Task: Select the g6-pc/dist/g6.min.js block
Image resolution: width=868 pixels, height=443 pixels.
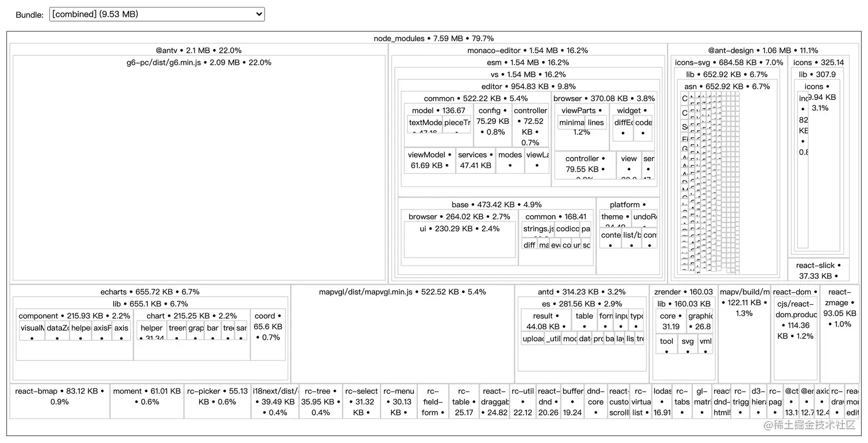Action: [199, 168]
